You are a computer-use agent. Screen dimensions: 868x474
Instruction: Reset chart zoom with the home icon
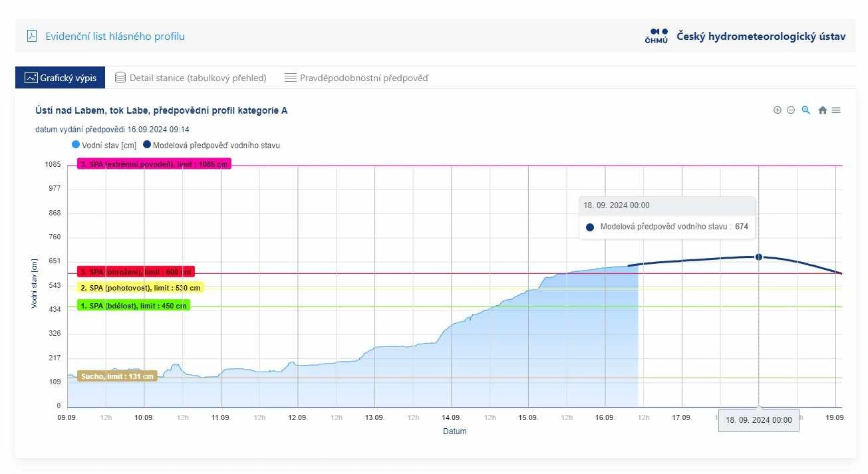point(822,110)
